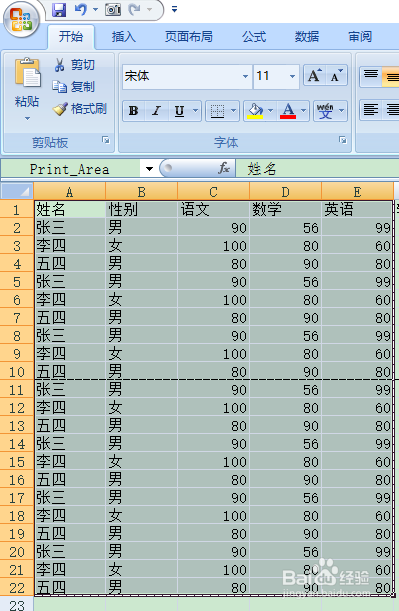
Task: Select column C header
Action: click(214, 192)
